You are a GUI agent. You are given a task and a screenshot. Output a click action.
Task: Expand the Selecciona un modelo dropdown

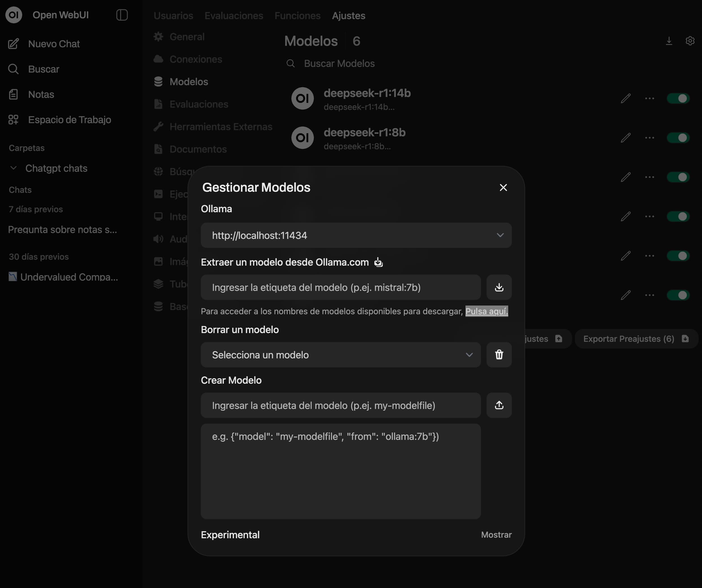coord(340,355)
